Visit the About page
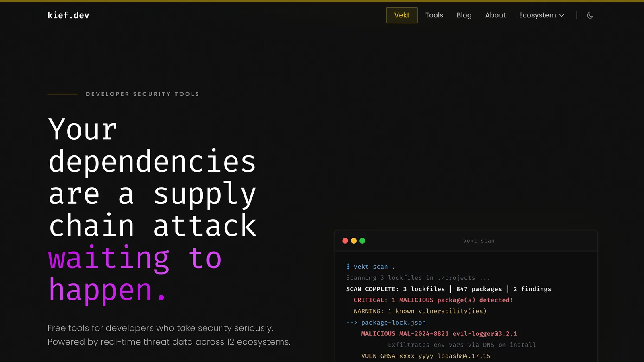Viewport: 644px width, 362px height. (x=495, y=15)
